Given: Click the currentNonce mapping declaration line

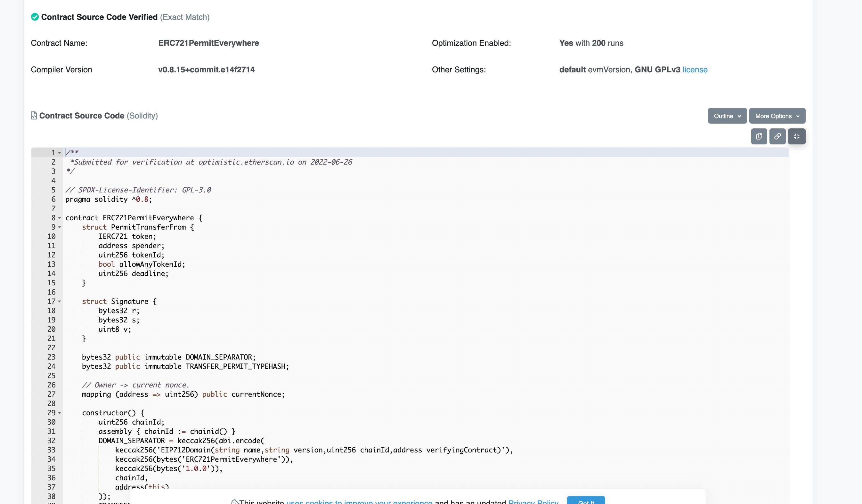Looking at the screenshot, I should tap(183, 394).
